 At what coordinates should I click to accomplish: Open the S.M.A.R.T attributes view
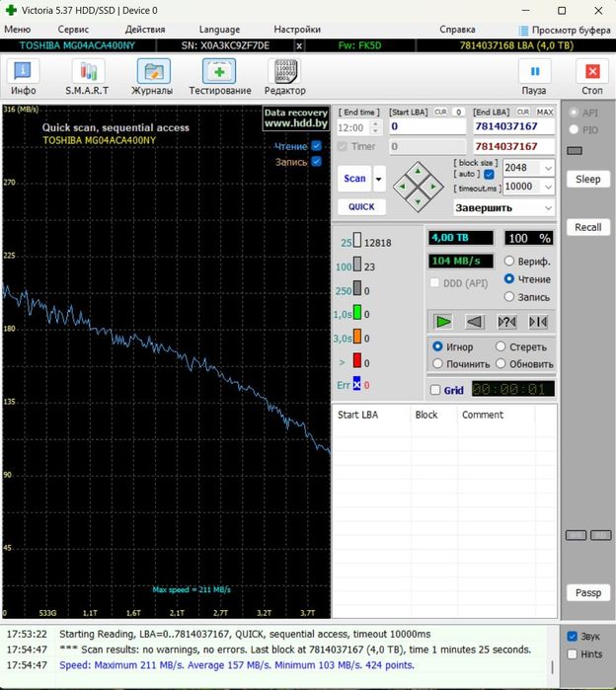[x=87, y=72]
